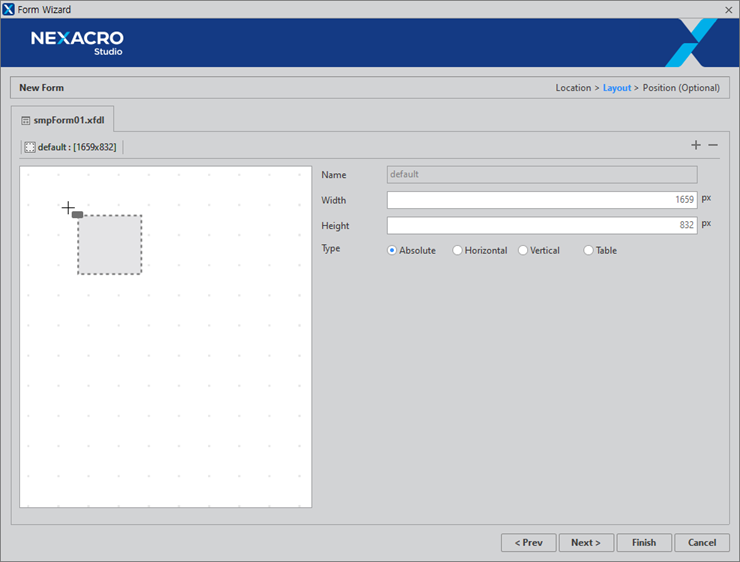
Task: Add a new layout with plus icon
Action: tap(696, 145)
